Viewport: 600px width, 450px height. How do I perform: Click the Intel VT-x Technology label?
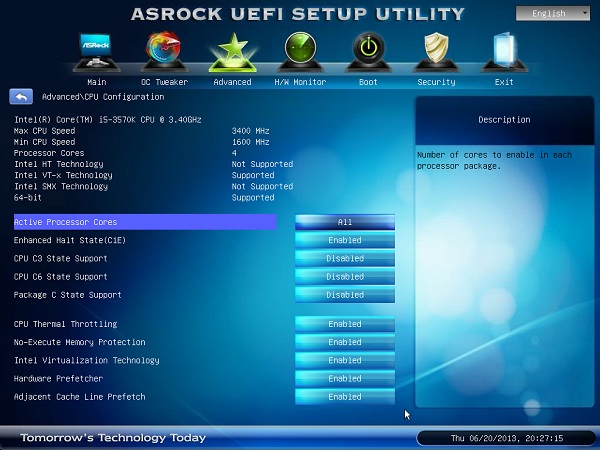[x=63, y=175]
